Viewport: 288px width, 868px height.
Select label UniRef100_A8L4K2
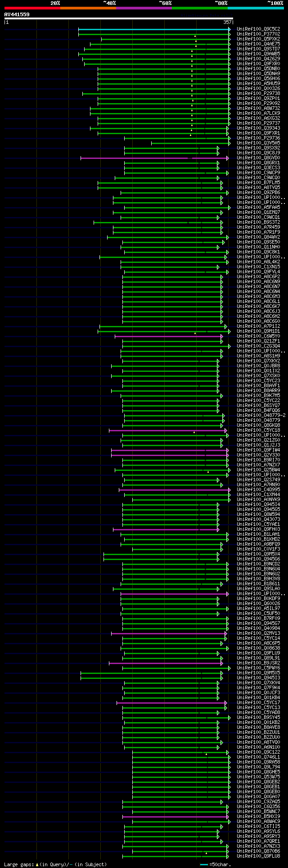tap(258, 262)
